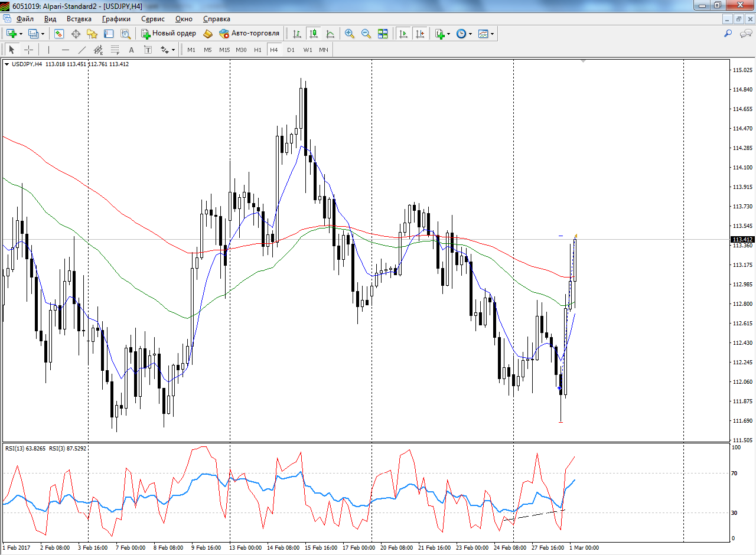Click the Новый ордер button
756x555 pixels.
[x=168, y=34]
